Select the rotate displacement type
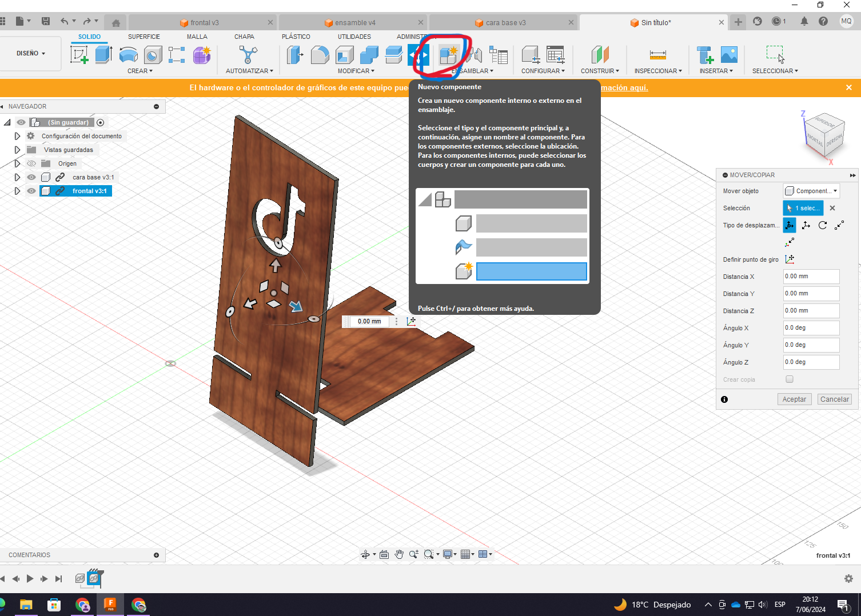861x616 pixels. (823, 225)
